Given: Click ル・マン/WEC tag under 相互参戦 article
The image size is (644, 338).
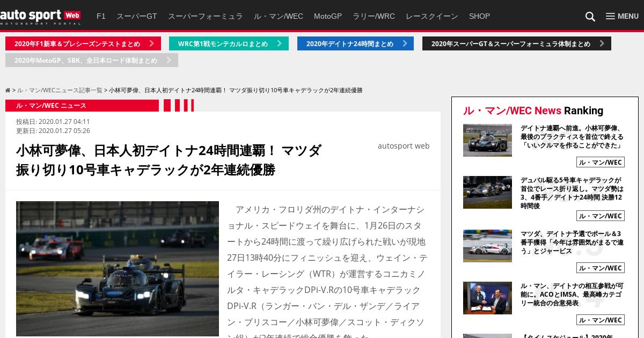Looking at the screenshot, I should click(601, 320).
